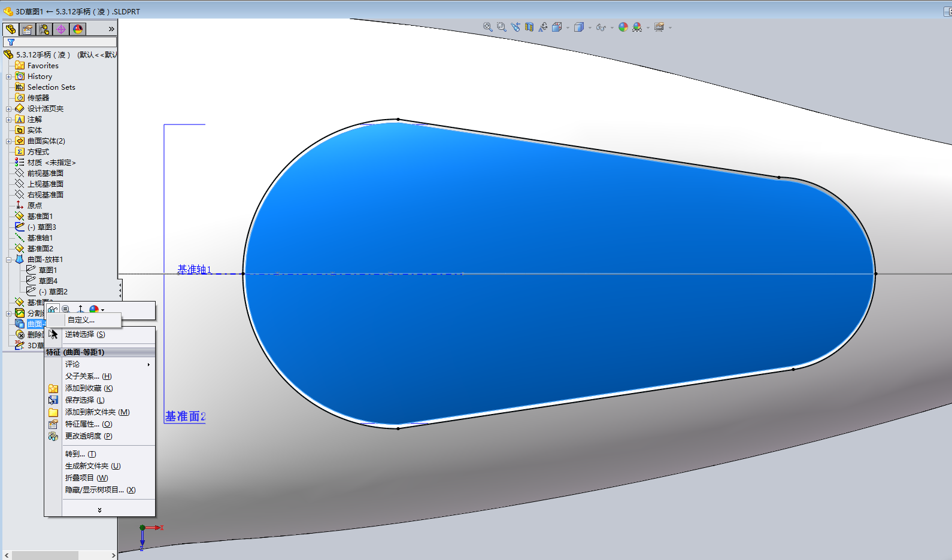This screenshot has height=560, width=952.
Task: Click the View Settings monitor icon
Action: coord(659,27)
